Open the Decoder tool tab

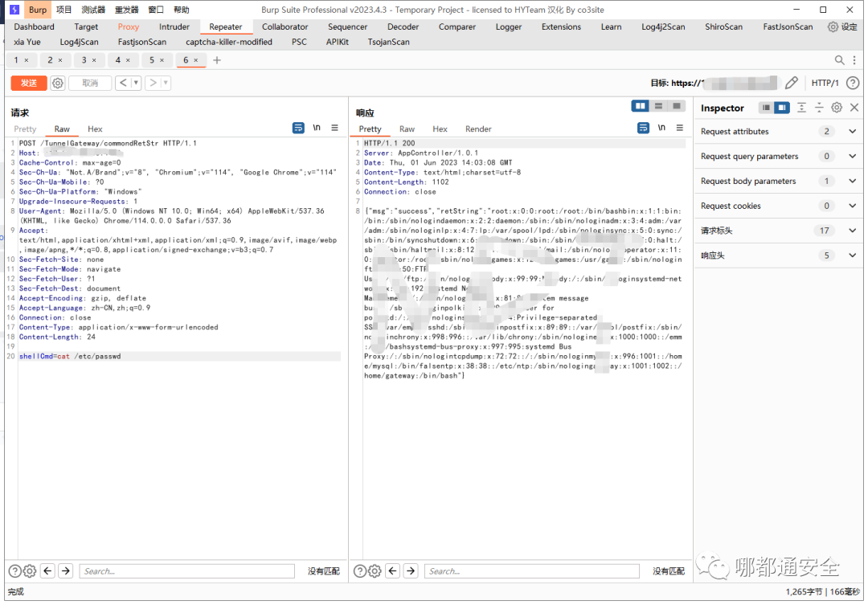pyautogui.click(x=403, y=27)
